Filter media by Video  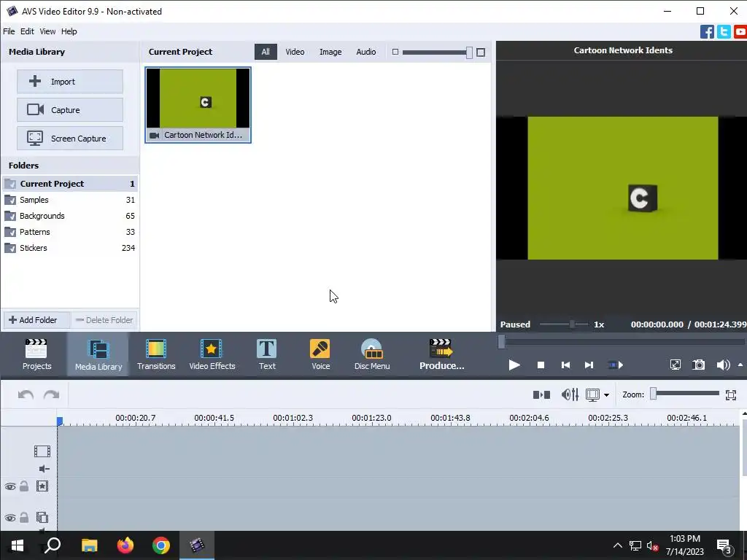295,52
